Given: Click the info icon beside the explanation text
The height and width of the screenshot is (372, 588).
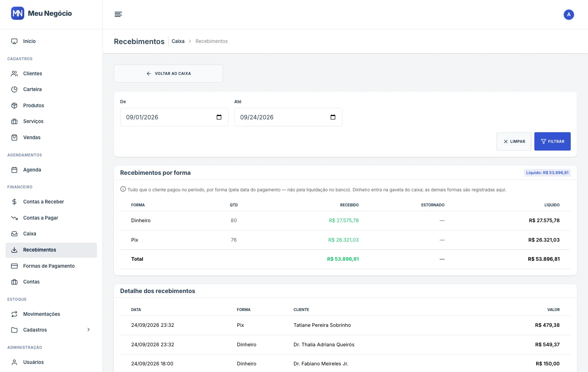Looking at the screenshot, I should click(x=123, y=189).
